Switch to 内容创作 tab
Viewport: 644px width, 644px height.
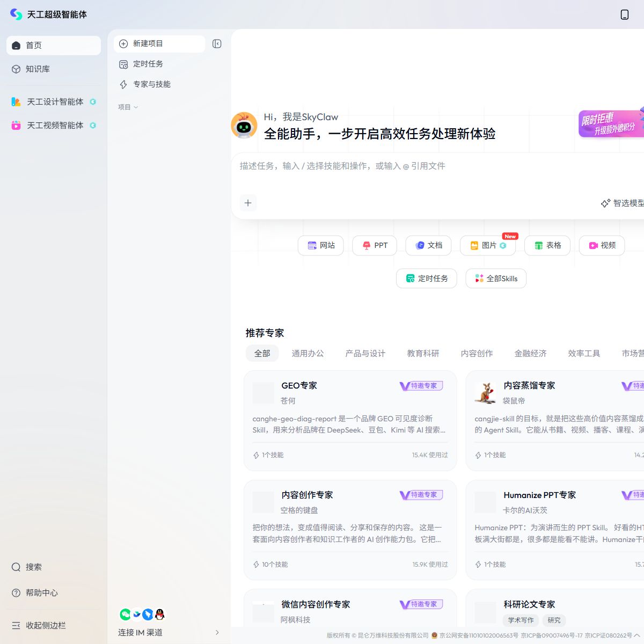(x=477, y=354)
